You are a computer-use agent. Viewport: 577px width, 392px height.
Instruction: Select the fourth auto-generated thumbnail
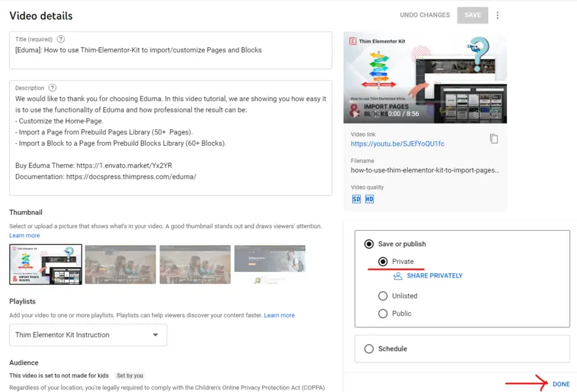(270, 265)
